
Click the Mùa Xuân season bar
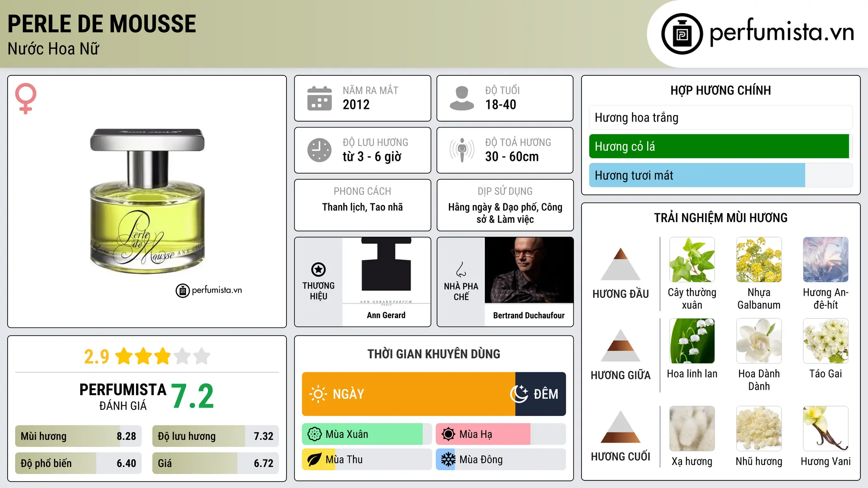(x=367, y=434)
